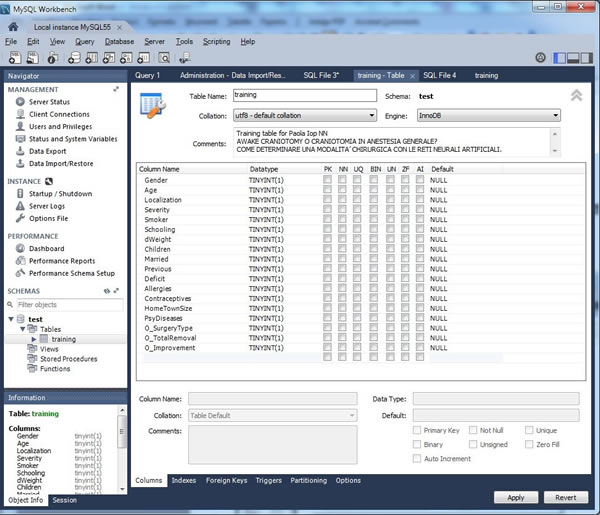Switch to the Indexes tab
Image resolution: width=600 pixels, height=515 pixels.
(184, 480)
